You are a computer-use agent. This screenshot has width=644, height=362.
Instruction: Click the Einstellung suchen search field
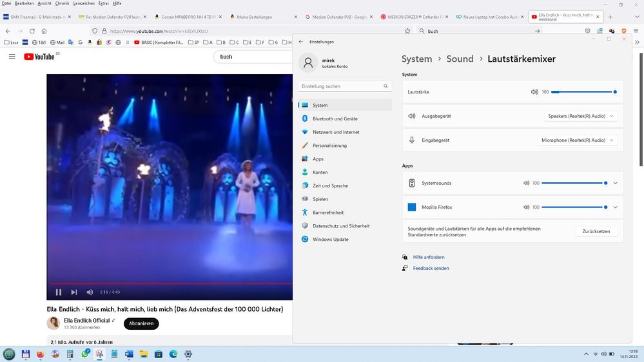pos(340,86)
